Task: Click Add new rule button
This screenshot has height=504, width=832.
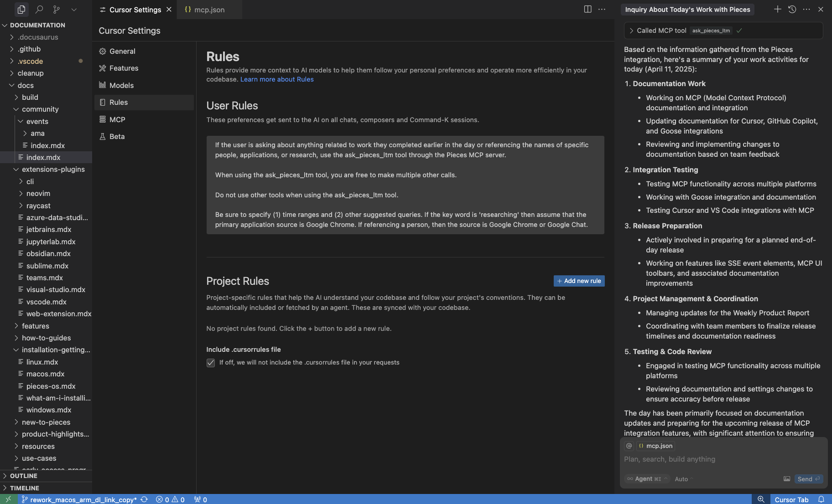Action: pos(579,281)
